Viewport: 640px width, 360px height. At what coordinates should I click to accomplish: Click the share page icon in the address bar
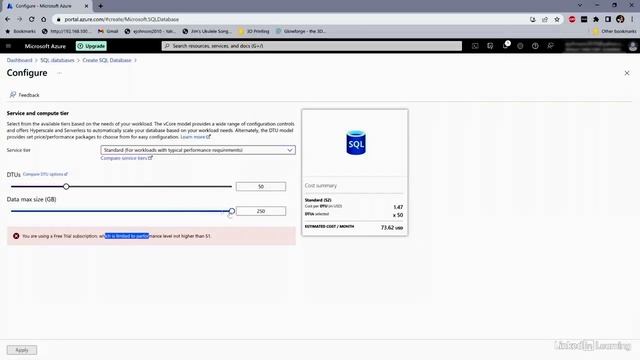545,19
